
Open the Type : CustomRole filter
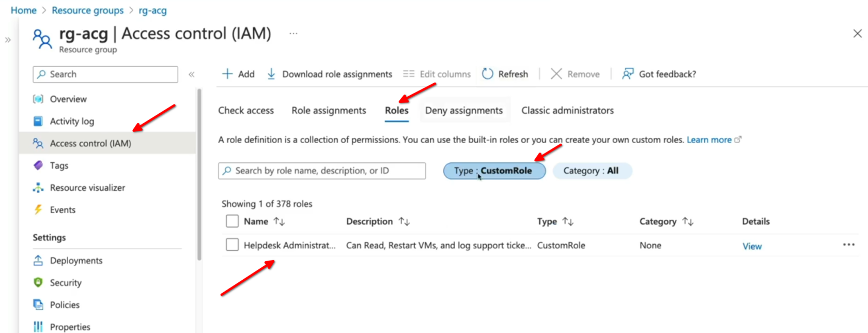point(494,171)
